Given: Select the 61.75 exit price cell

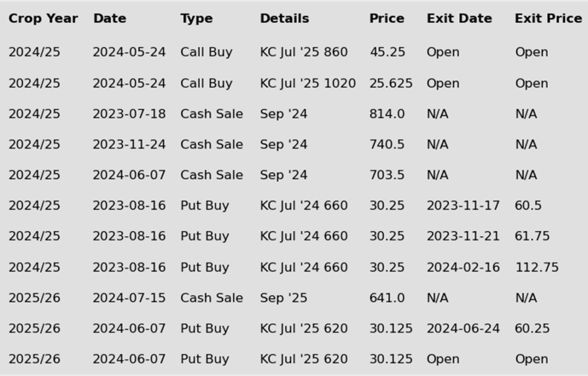Looking at the screenshot, I should tap(532, 236).
